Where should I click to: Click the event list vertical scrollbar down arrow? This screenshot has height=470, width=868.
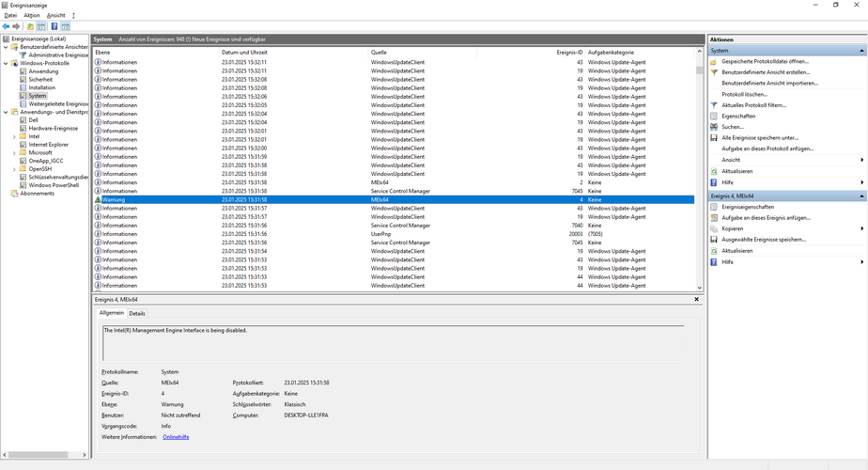(x=699, y=288)
